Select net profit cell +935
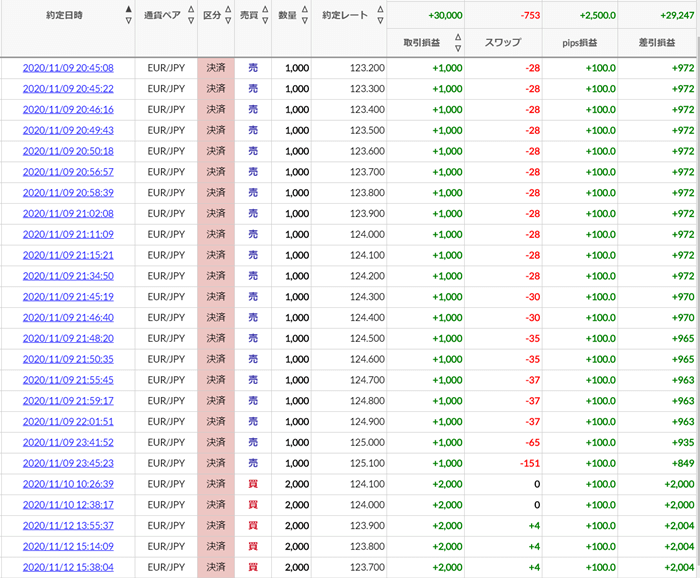The width and height of the screenshot is (700, 578). point(683,443)
